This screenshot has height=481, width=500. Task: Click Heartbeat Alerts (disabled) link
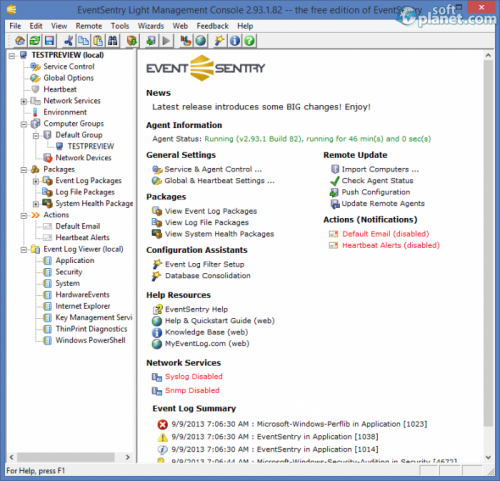391,245
